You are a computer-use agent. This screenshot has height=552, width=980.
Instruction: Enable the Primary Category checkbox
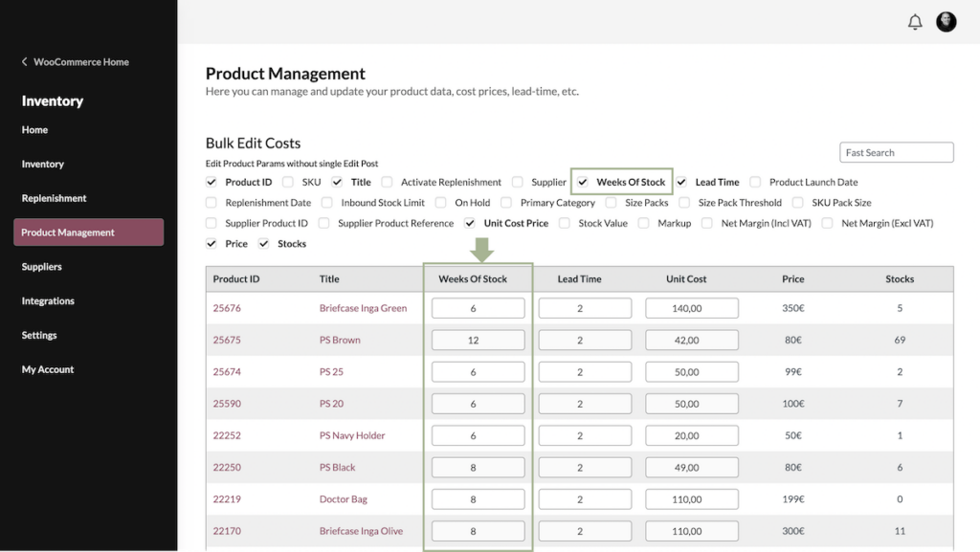(x=506, y=202)
